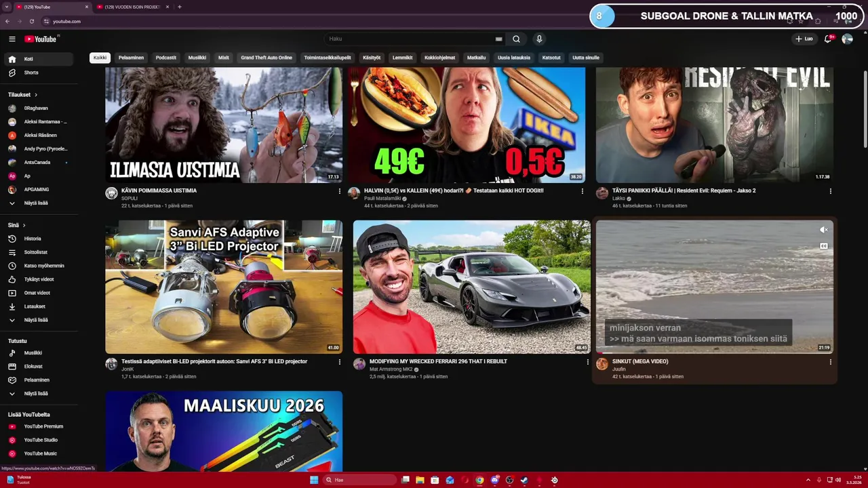Viewport: 868px width, 488px height.
Task: Open Pelaaminen under Tutustu in sidebar
Action: click(x=38, y=380)
